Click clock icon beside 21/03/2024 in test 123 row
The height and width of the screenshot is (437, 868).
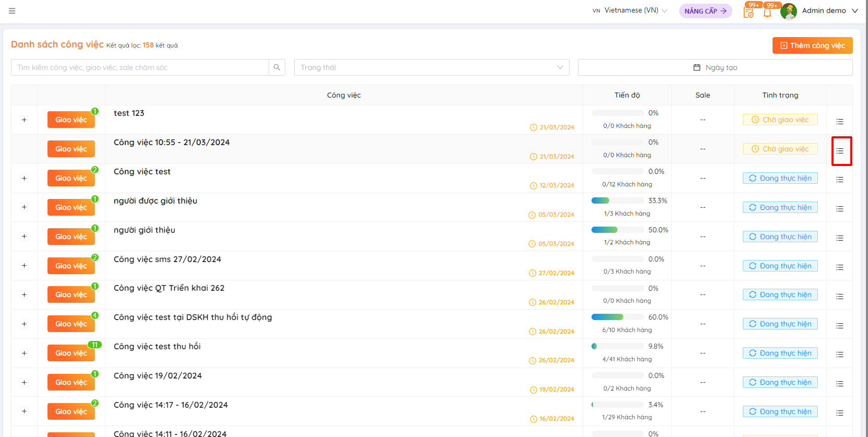534,127
